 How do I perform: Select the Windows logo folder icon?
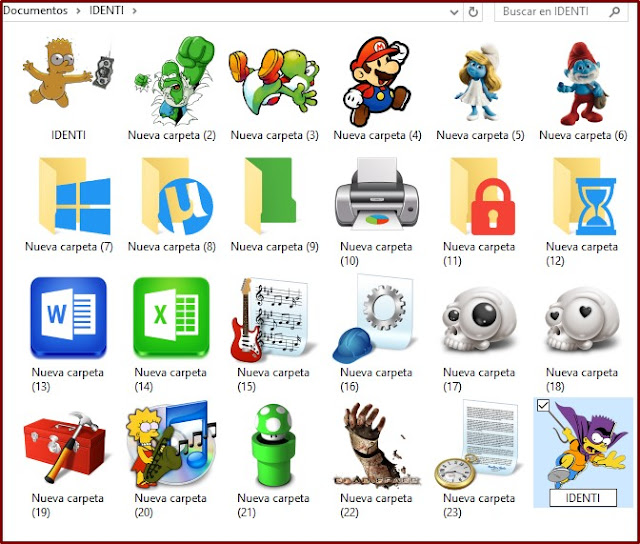(75, 196)
